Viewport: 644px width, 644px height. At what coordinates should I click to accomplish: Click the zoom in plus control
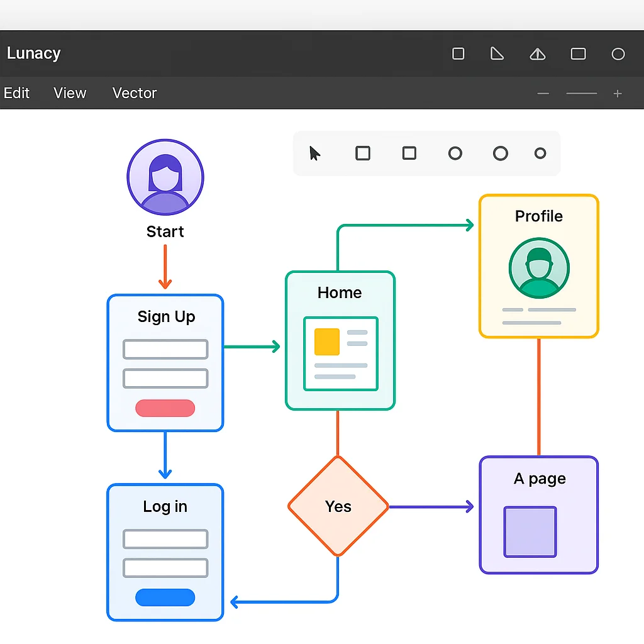click(618, 93)
